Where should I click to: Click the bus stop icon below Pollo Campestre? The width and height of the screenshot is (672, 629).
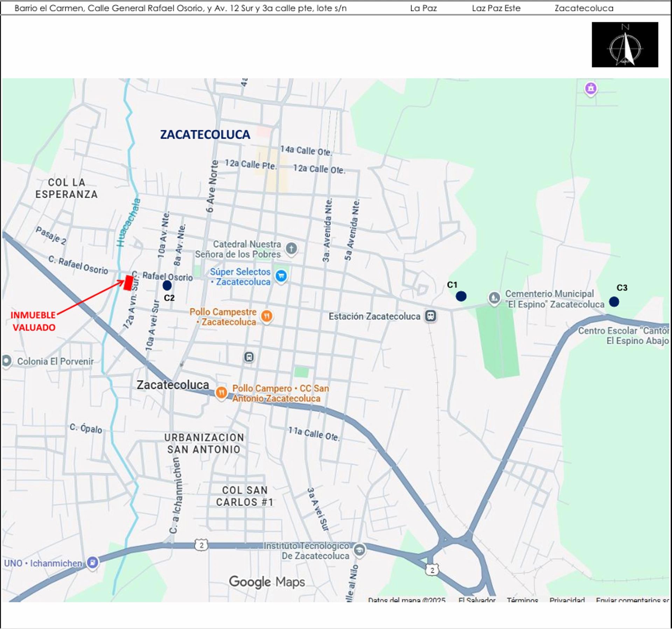(x=249, y=357)
